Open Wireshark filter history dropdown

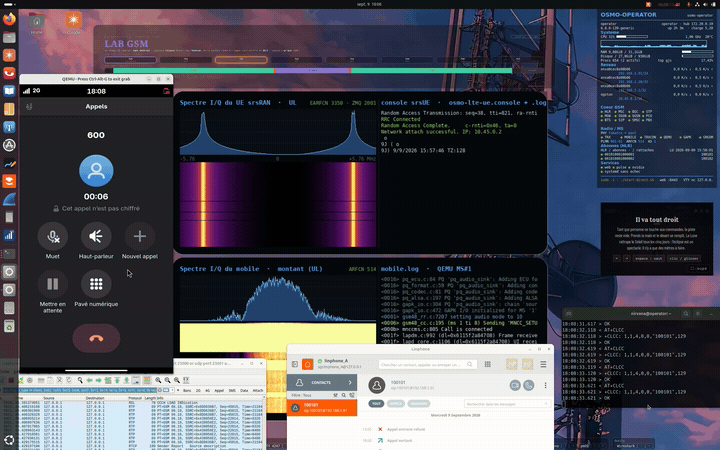tap(172, 390)
